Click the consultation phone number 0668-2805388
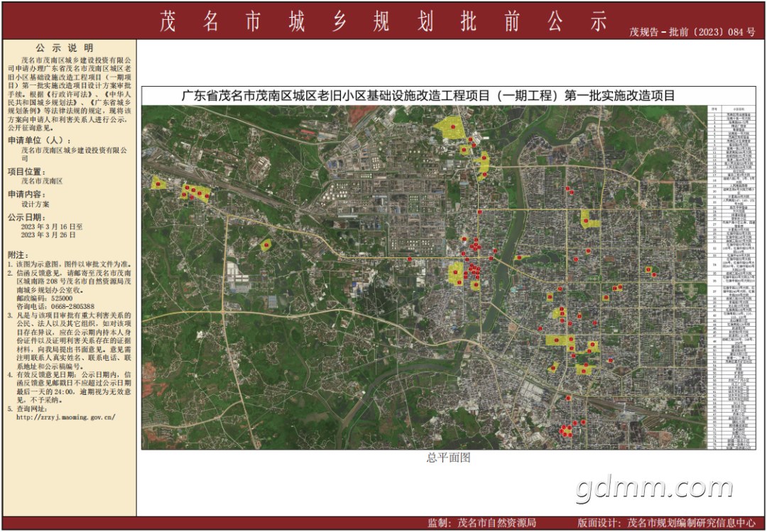767x532 pixels. pos(72,306)
